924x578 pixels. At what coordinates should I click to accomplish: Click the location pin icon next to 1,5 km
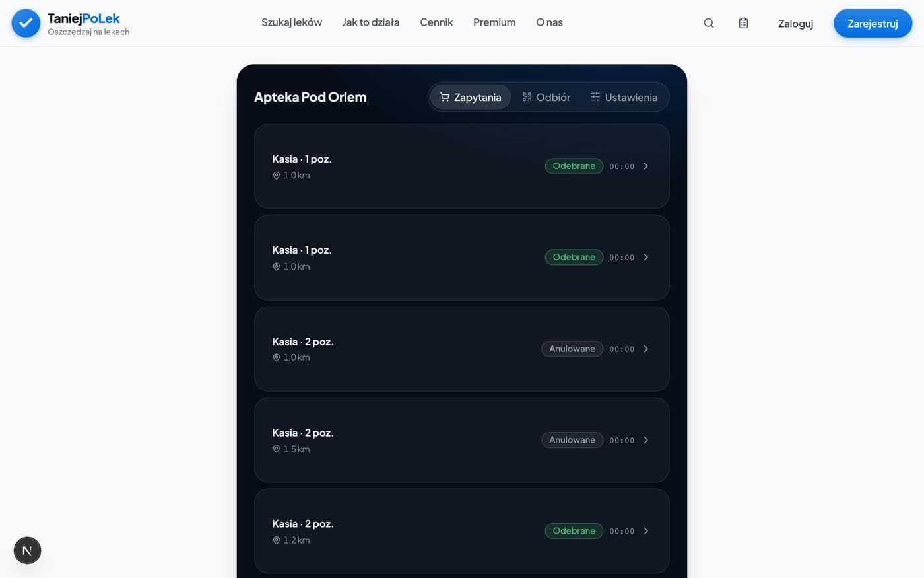(x=277, y=449)
